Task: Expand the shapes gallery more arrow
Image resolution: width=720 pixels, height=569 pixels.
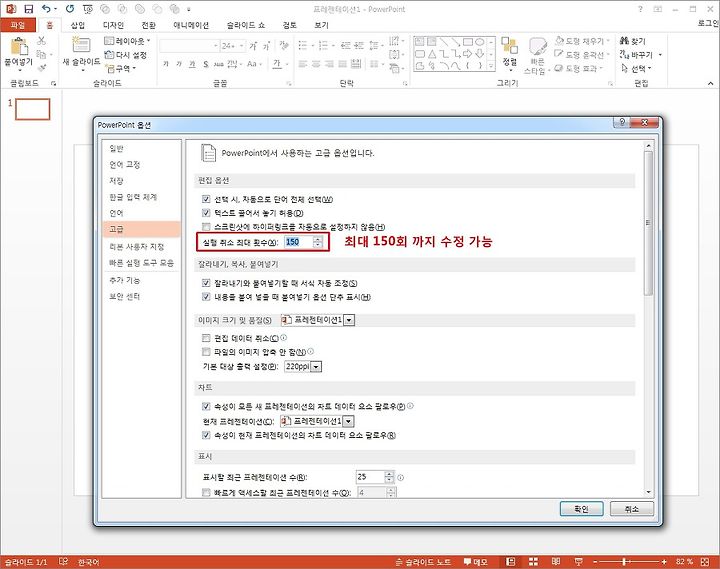Action: point(491,67)
